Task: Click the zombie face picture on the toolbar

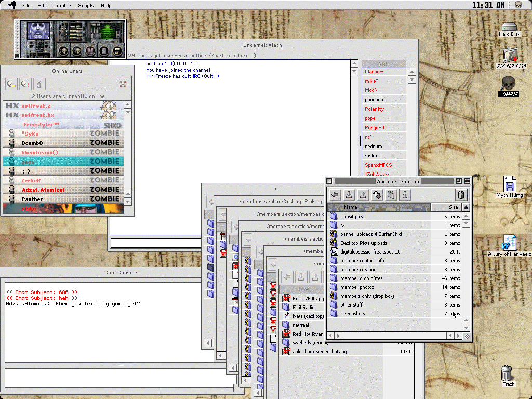Action: tap(38, 31)
